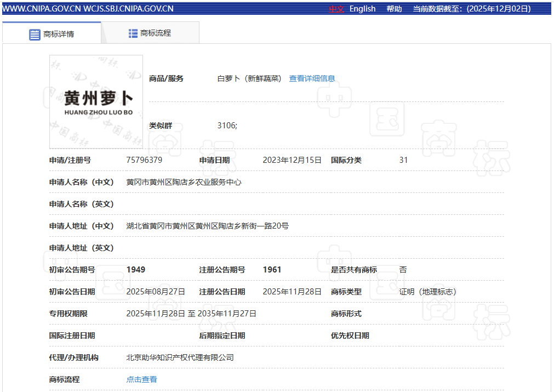The image size is (554, 392).
Task: Click the 黄州萝卜 trademark image
Action: [96, 101]
